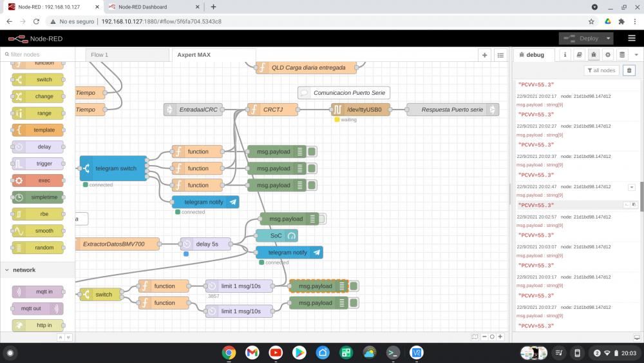Image resolution: width=644 pixels, height=363 pixels.
Task: Open the all nodes debug filter
Action: coord(601,70)
